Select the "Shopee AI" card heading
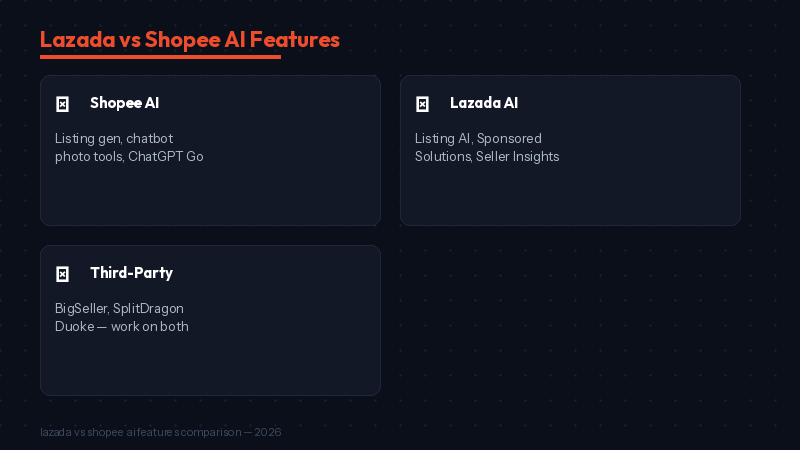Screen dimensions: 800x450 124,103
